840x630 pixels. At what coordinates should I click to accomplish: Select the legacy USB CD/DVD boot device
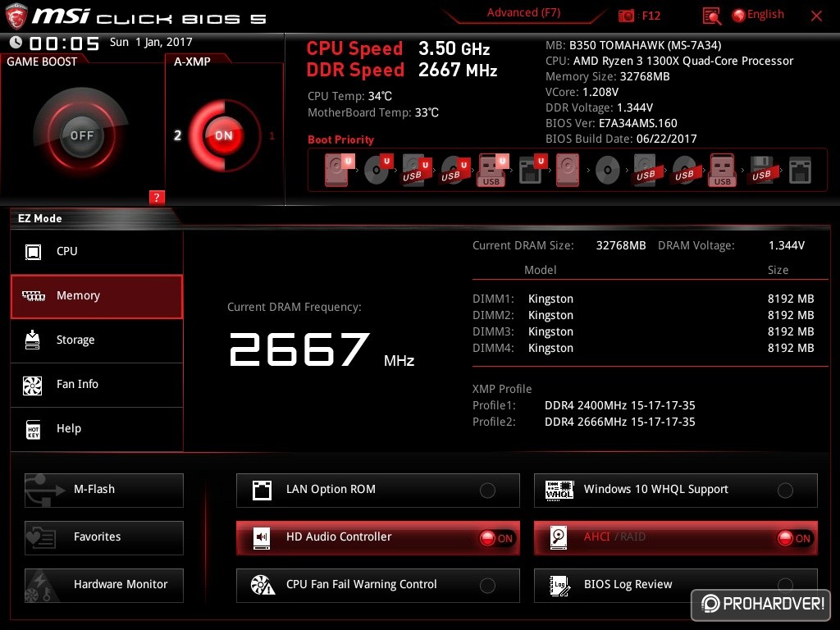coord(685,170)
